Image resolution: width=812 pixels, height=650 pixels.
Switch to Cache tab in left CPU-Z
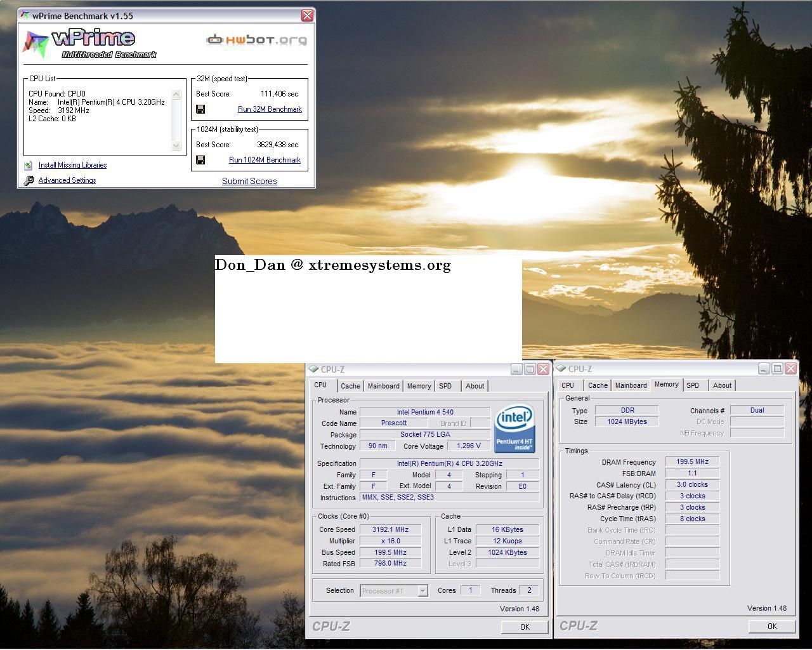[x=350, y=386]
